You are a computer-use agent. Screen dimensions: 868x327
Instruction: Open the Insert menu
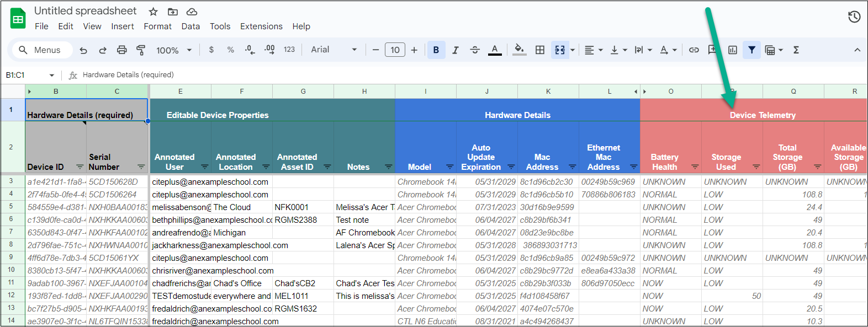(123, 26)
